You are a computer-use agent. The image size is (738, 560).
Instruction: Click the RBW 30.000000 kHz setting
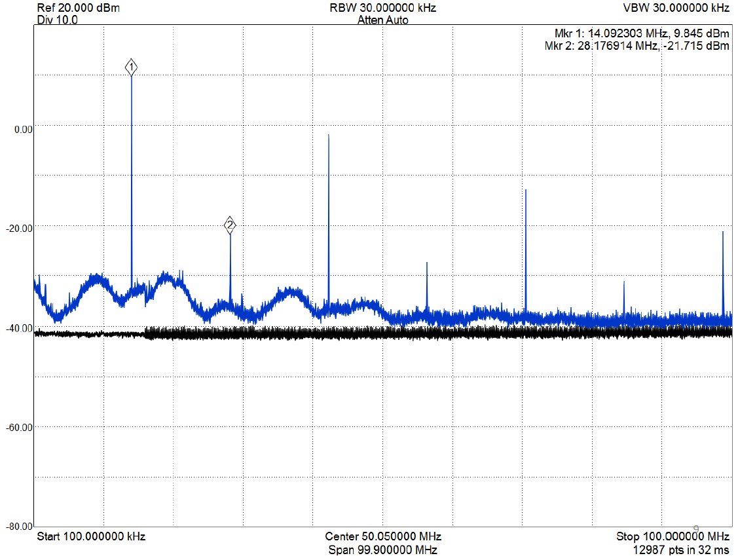tap(382, 9)
